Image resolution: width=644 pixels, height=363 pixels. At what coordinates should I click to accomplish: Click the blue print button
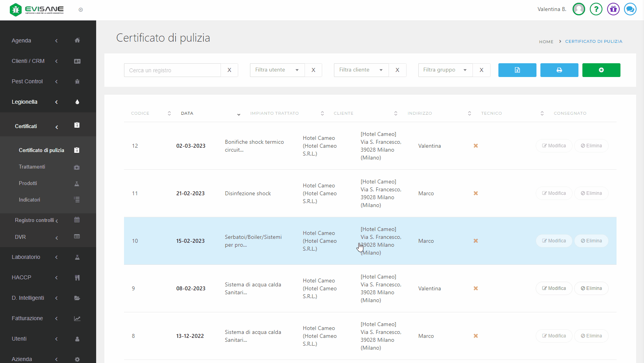click(559, 70)
